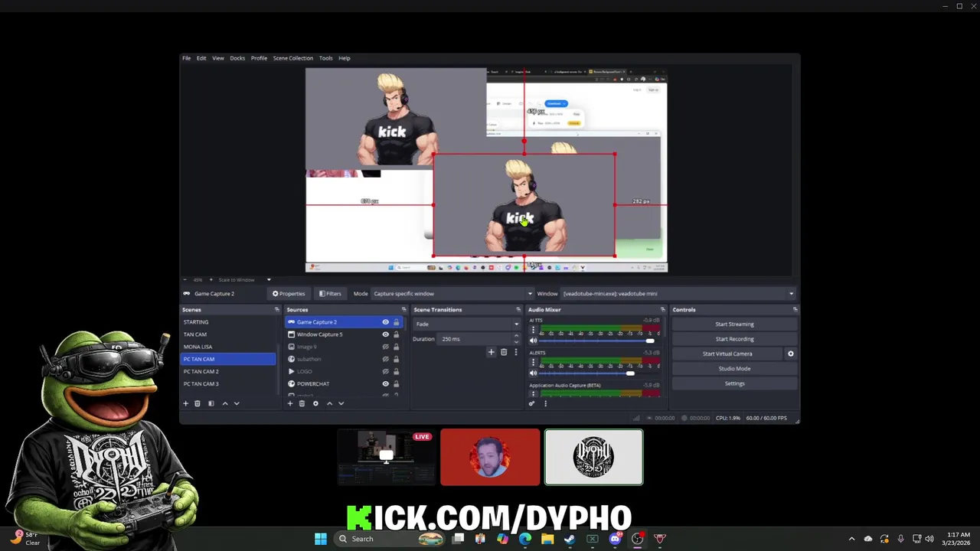The width and height of the screenshot is (980, 551).
Task: Open the Tools menu
Action: tap(325, 58)
